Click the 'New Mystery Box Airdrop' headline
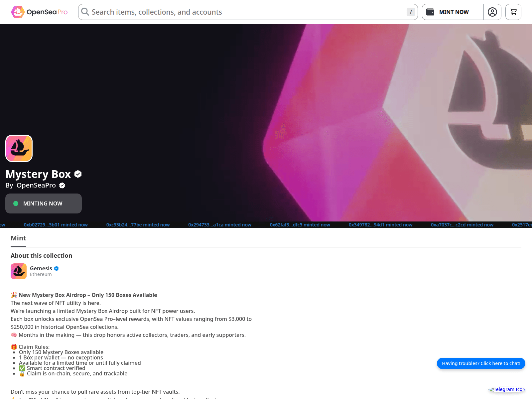Viewport: 532px width, 399px height. tap(88, 295)
